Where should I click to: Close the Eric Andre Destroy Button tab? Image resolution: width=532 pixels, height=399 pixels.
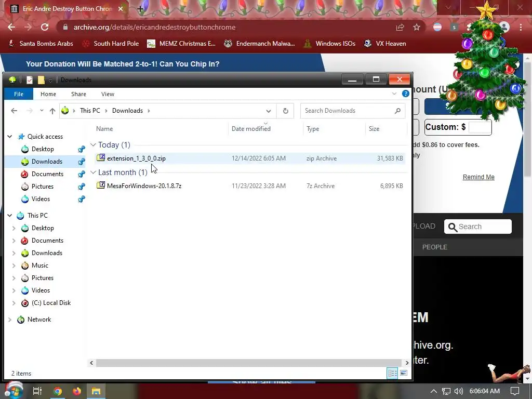121,9
